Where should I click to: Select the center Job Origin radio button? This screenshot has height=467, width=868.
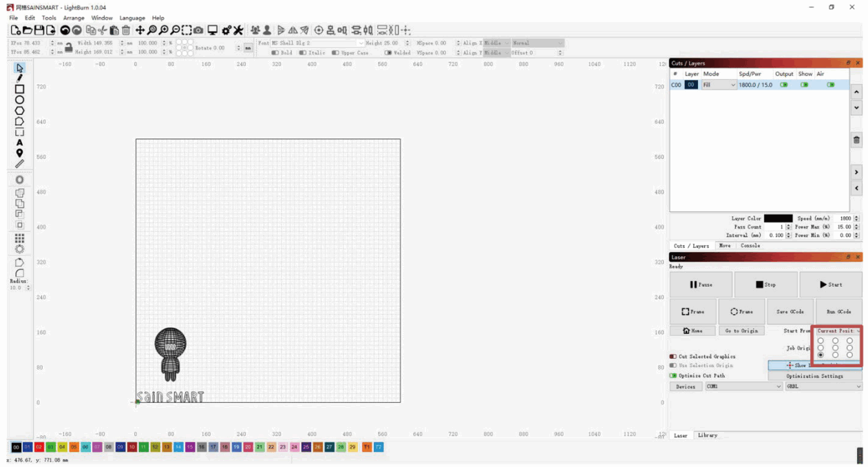pyautogui.click(x=835, y=348)
